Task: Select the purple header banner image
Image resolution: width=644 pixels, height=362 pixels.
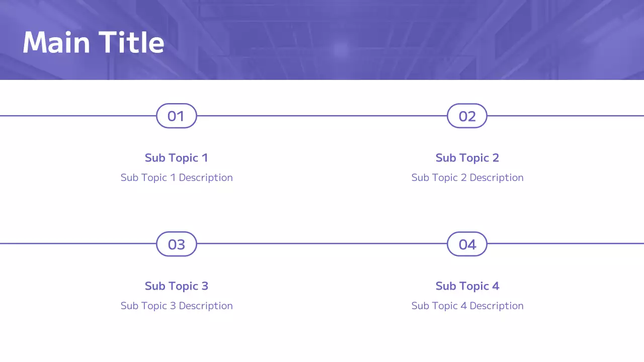Action: pos(403,40)
